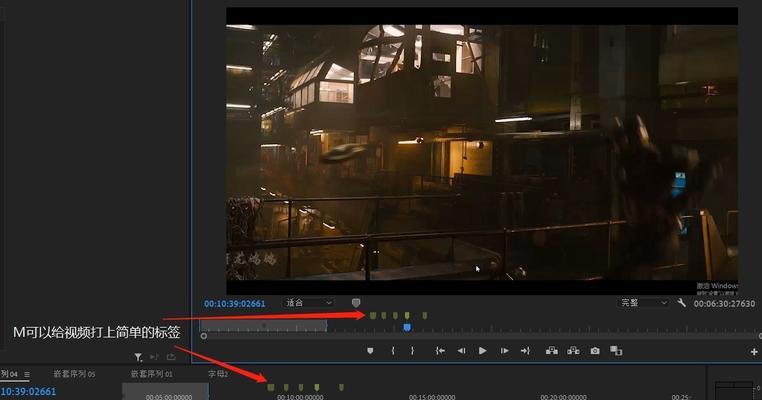
Task: Click the audio play icon beside the funnel
Action: click(x=154, y=357)
